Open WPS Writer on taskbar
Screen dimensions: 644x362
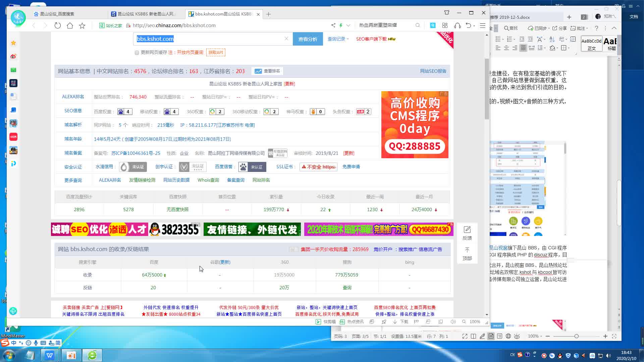click(x=50, y=355)
